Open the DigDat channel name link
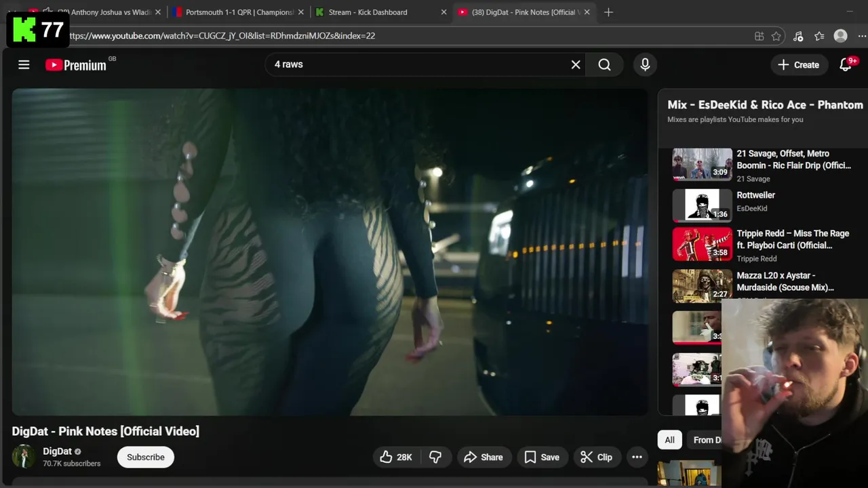 coord(57,451)
